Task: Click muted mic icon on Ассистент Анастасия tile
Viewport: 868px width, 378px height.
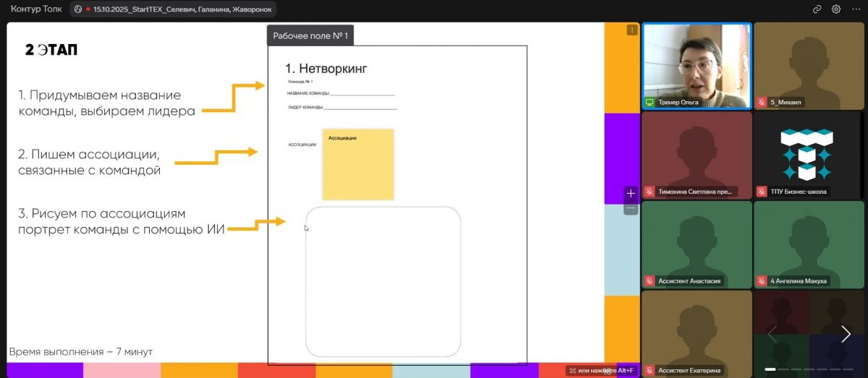Action: (650, 281)
